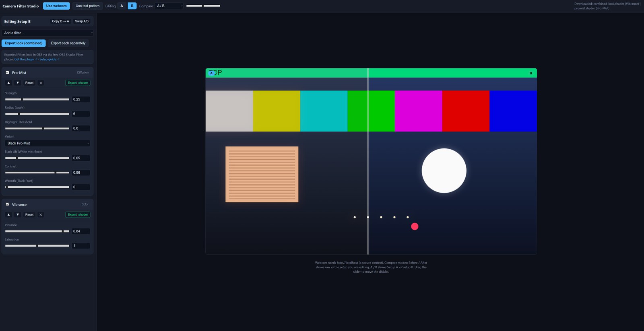Click Use test pattern button
644x331 pixels.
pos(87,6)
